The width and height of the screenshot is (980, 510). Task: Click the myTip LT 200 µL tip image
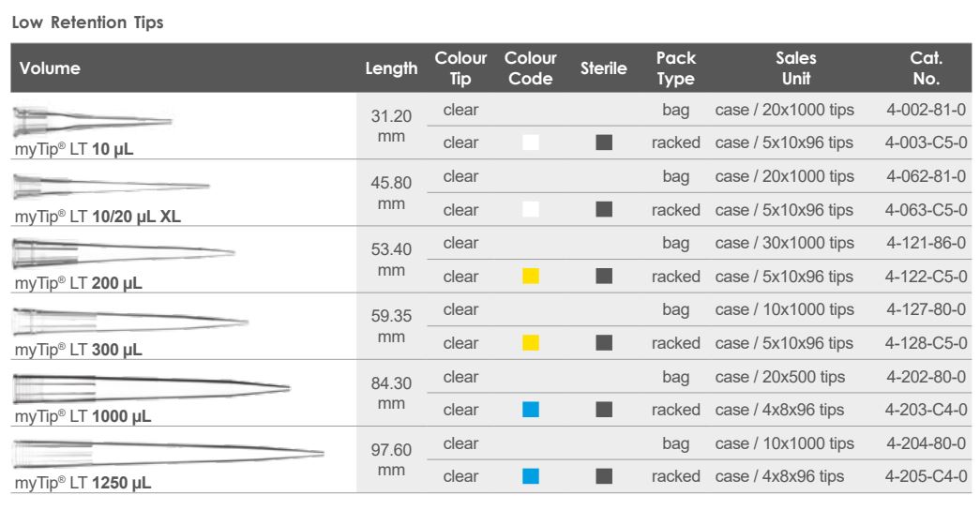pyautogui.click(x=122, y=253)
